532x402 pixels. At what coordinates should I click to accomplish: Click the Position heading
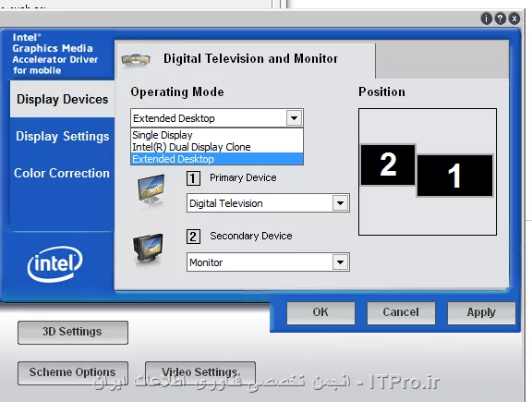coord(381,92)
